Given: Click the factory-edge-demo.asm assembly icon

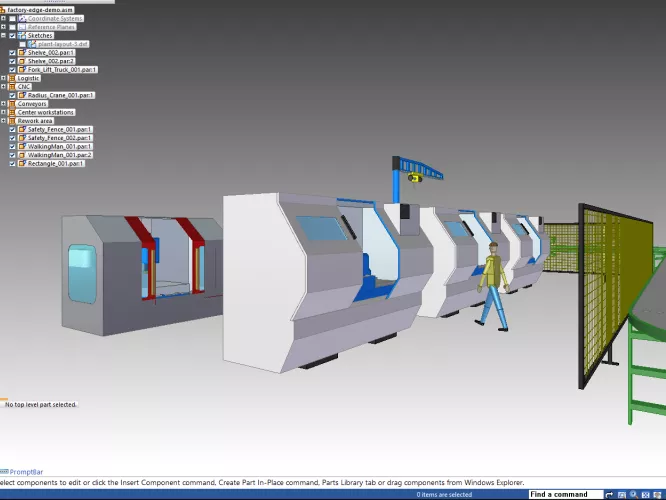Looking at the screenshot, I should 2,10.
